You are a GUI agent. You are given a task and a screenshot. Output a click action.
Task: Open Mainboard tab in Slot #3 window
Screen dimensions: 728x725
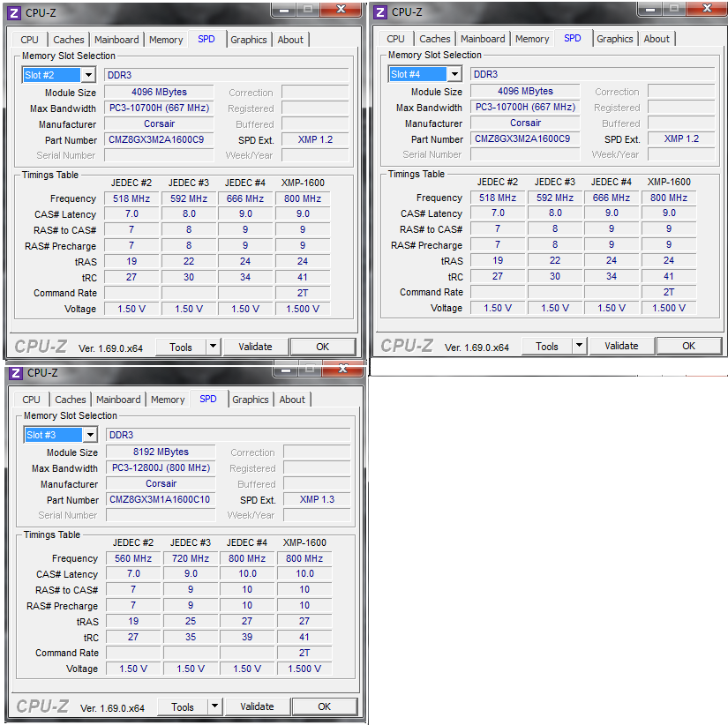pyautogui.click(x=118, y=400)
